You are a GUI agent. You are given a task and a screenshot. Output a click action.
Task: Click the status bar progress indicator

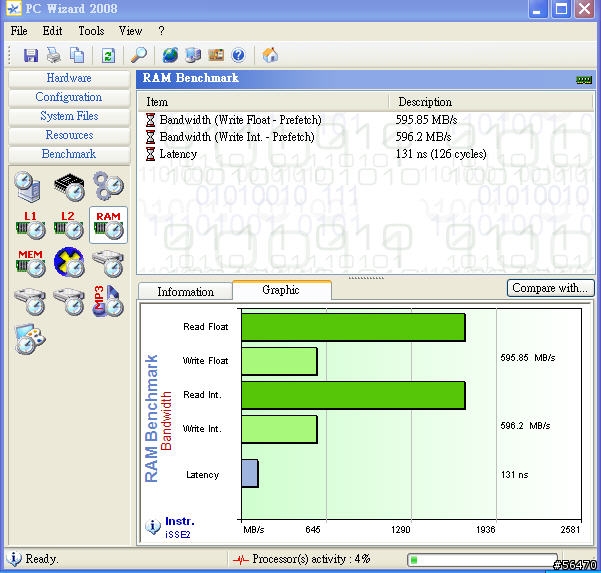pos(483,560)
